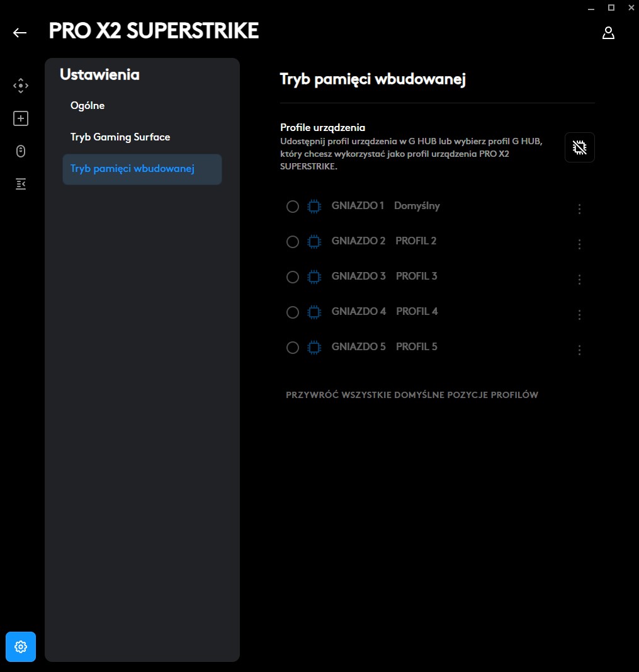Toggle the onboard memory chip button

pos(579,147)
